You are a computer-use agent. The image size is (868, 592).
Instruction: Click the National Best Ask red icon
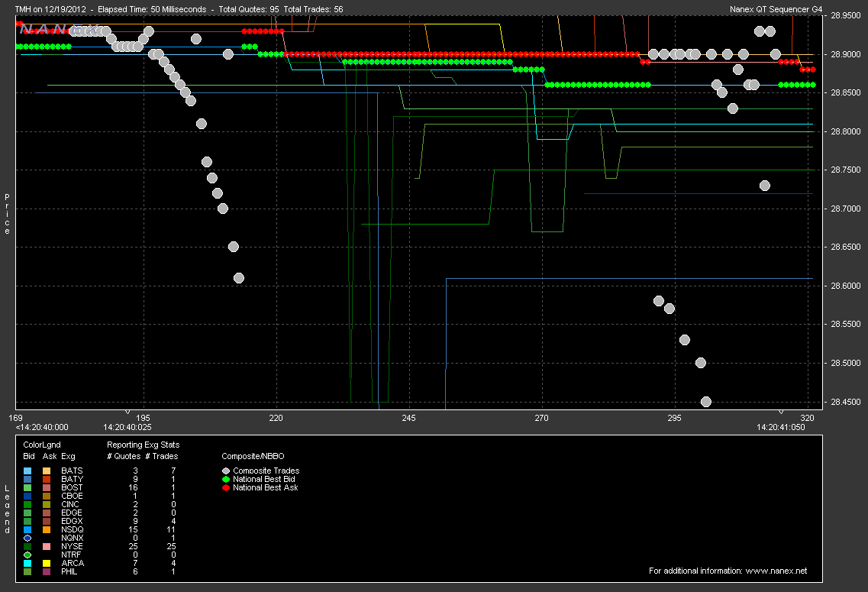click(x=226, y=487)
